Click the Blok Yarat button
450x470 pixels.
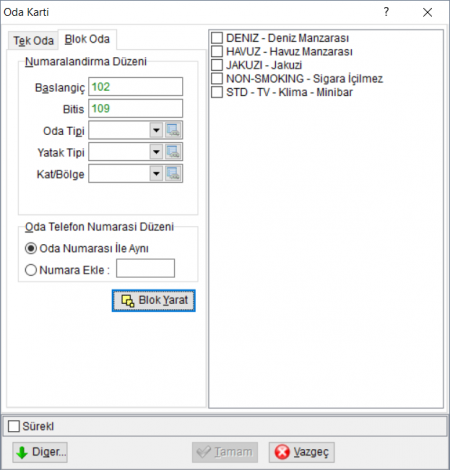(154, 300)
